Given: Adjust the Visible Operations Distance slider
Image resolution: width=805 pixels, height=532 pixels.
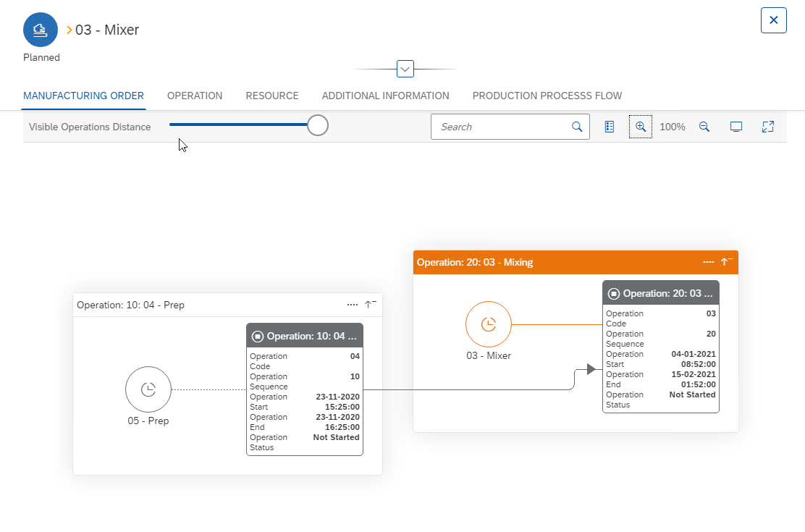Looking at the screenshot, I should pyautogui.click(x=317, y=124).
